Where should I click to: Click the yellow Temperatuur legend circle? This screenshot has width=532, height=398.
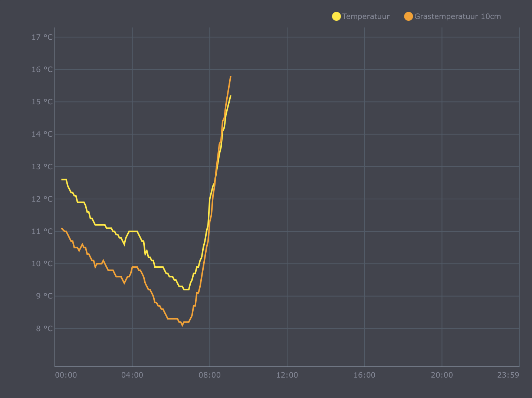click(x=336, y=16)
